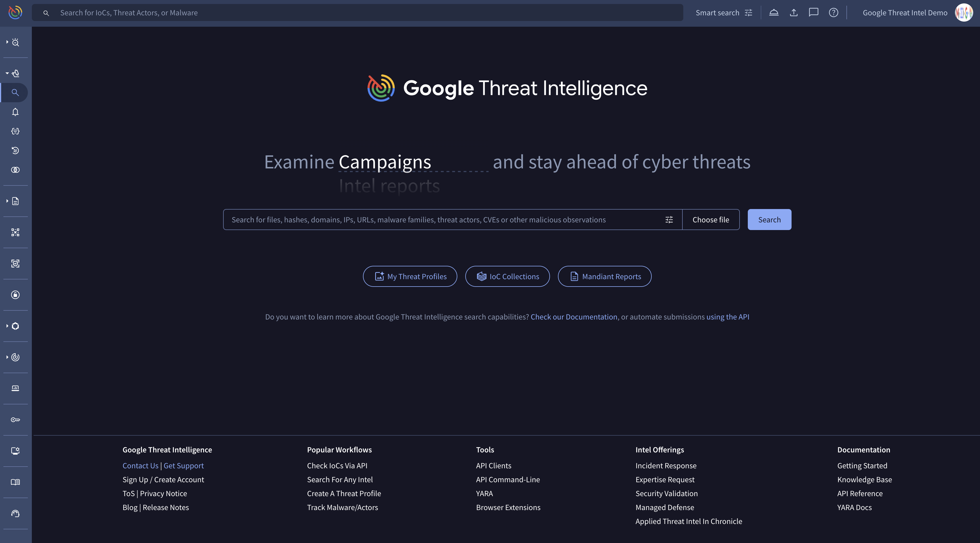Open the Google Threat Intel Demo account menu

[905, 12]
